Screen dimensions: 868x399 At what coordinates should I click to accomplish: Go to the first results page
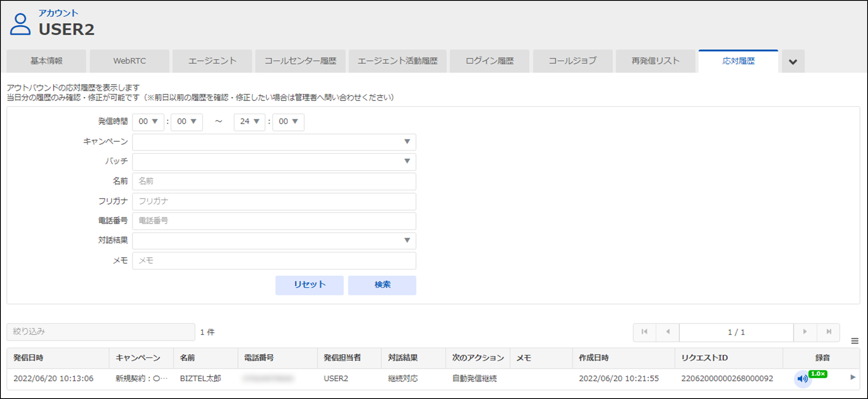644,332
